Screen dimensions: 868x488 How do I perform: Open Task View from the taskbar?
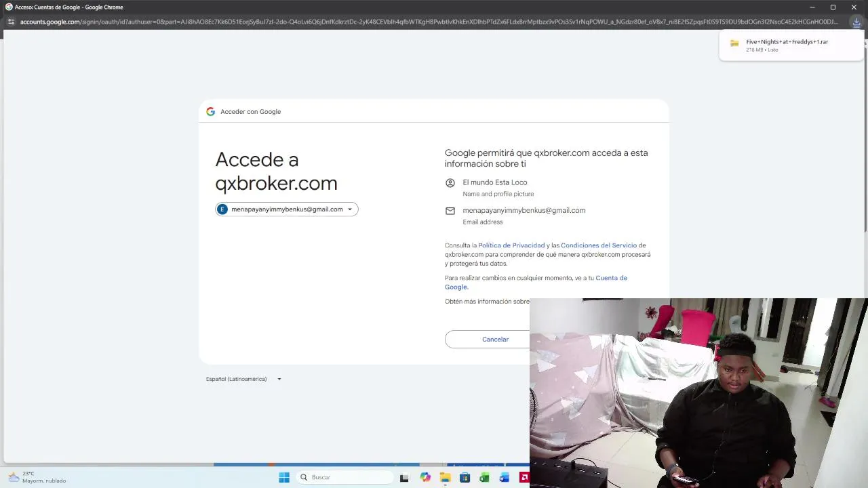pyautogui.click(x=404, y=477)
